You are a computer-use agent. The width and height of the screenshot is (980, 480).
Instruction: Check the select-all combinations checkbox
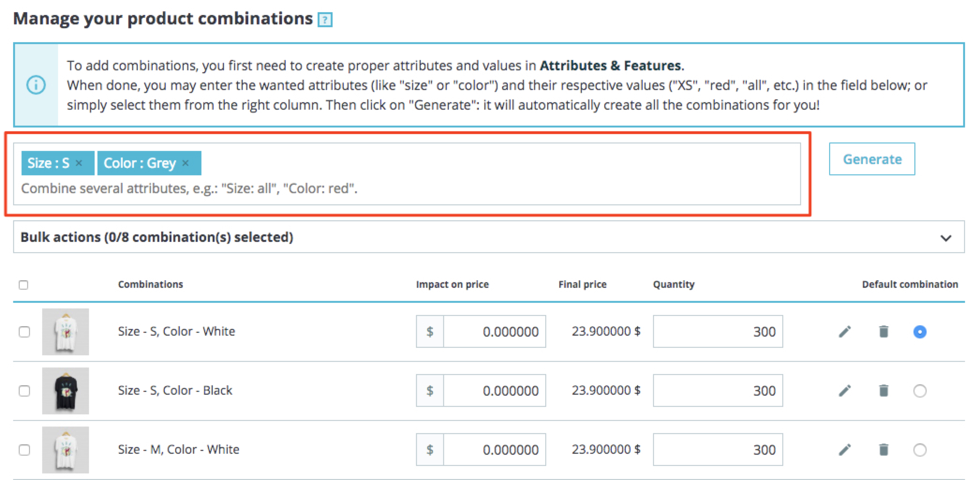pos(23,285)
